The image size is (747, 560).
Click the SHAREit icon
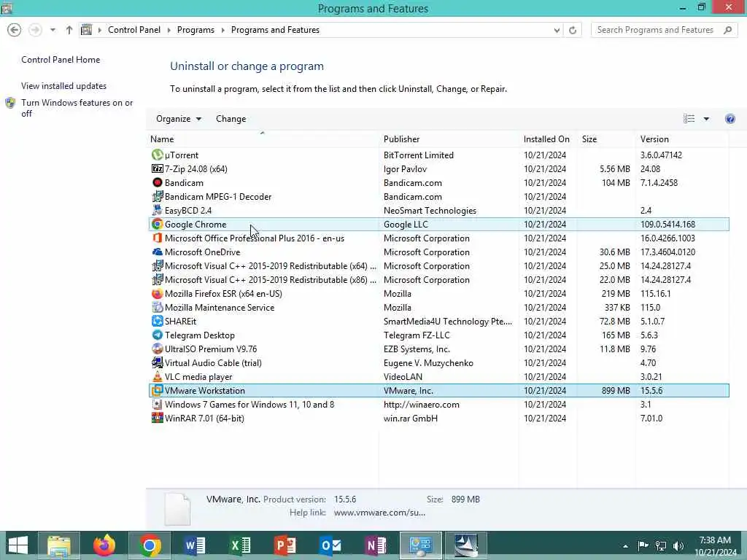point(158,321)
